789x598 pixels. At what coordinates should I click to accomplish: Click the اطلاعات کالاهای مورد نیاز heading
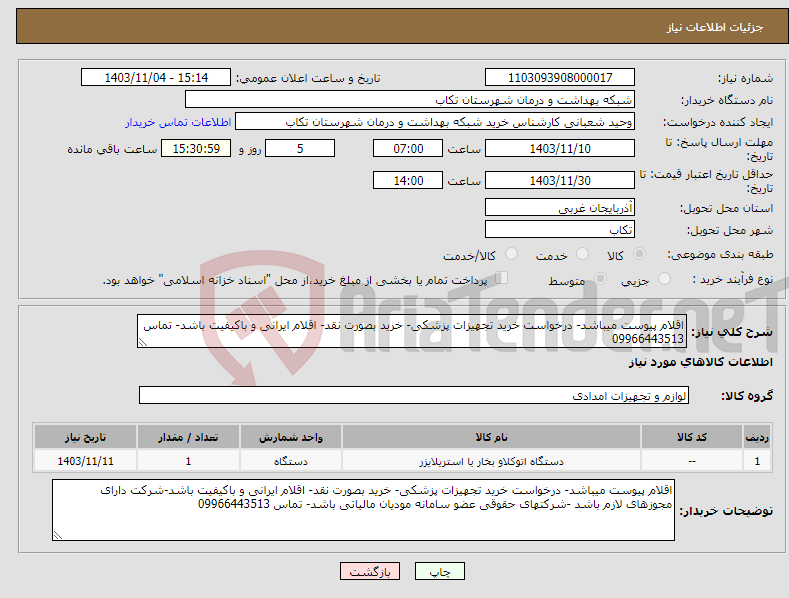[700, 362]
